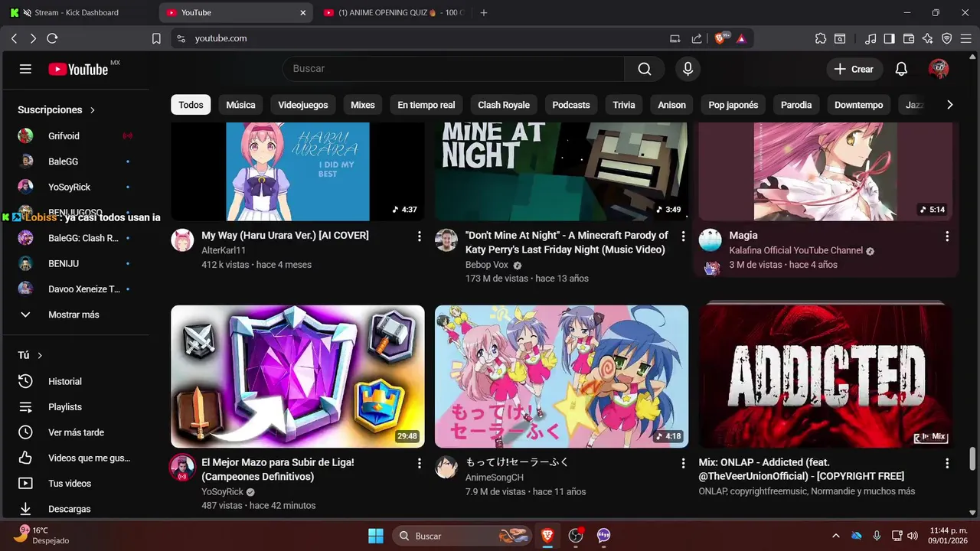Play the Clash Royale league deck thumbnail
Screen dimensions: 980x551
coord(297,377)
